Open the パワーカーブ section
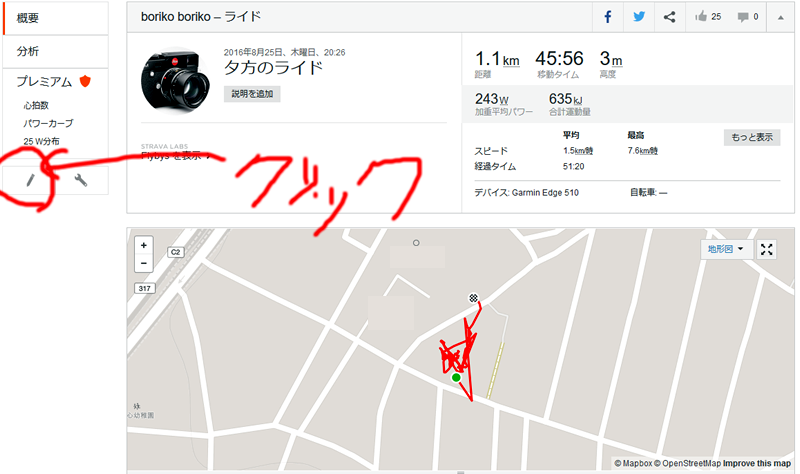 (x=48, y=123)
